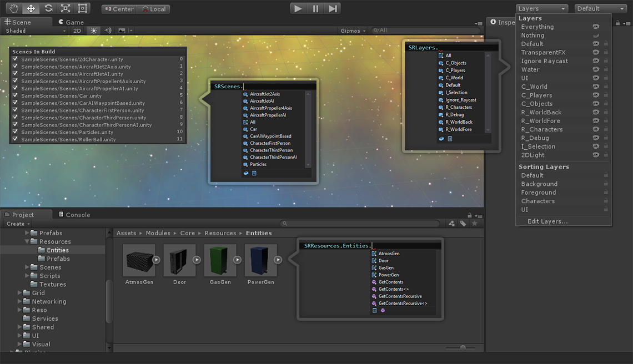
Task: Open the Shaded draw mode dropdown
Action: coord(36,31)
